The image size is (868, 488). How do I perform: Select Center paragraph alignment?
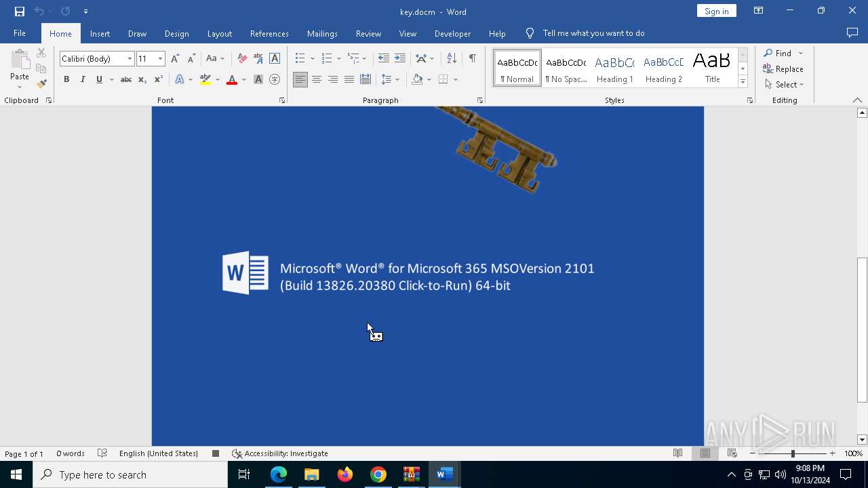(x=317, y=79)
